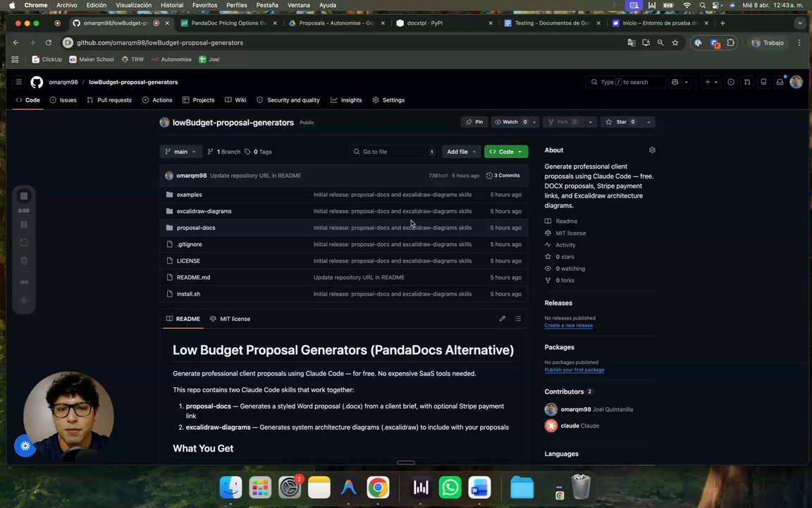Open repository Settings tab
Screen dimensions: 812x508
click(388, 100)
